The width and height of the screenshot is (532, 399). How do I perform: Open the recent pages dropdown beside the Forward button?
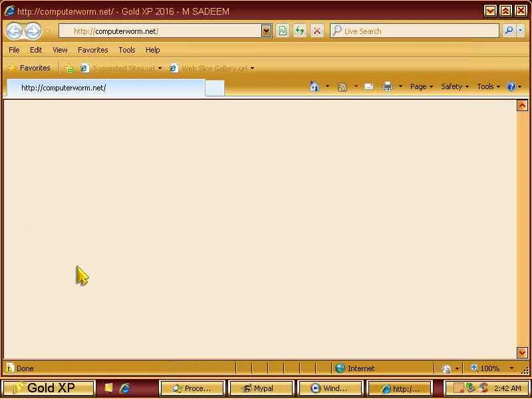(x=48, y=31)
